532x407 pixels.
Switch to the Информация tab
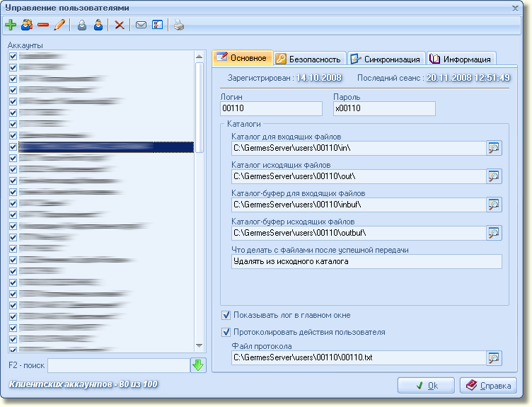[x=461, y=59]
